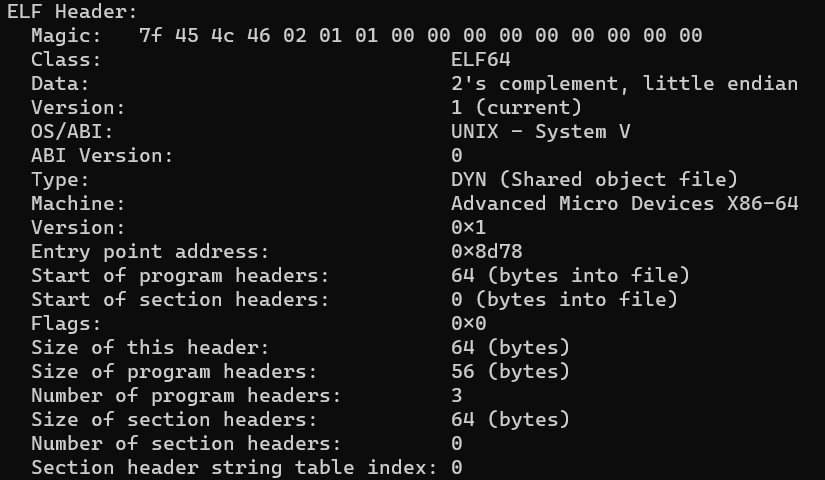Click the "ELF Header:" title line
Screen dimensions: 825x480
[73, 12]
